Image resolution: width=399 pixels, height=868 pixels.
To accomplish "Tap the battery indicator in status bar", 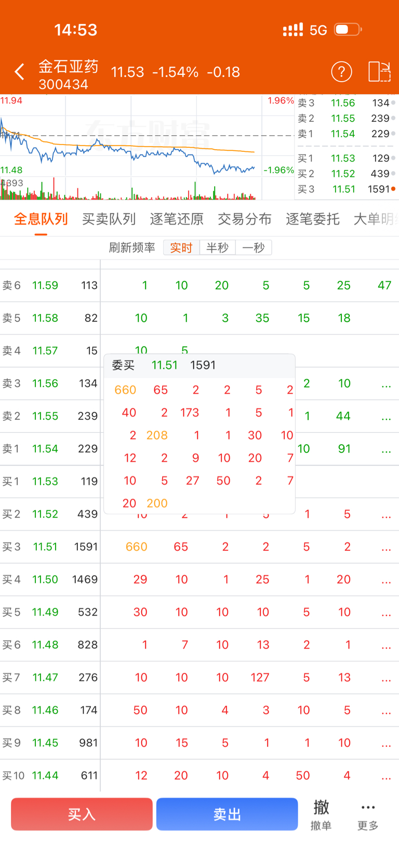I will [348, 30].
